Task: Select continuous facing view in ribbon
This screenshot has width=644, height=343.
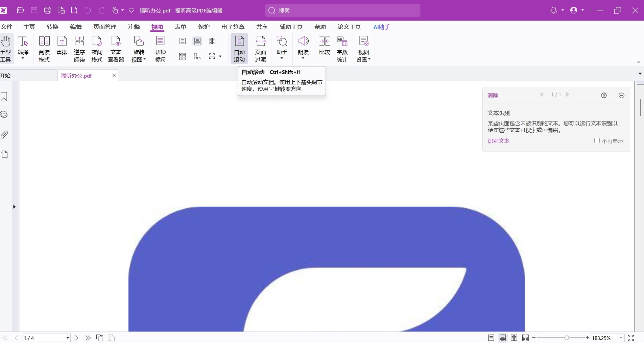Action: pyautogui.click(x=183, y=56)
